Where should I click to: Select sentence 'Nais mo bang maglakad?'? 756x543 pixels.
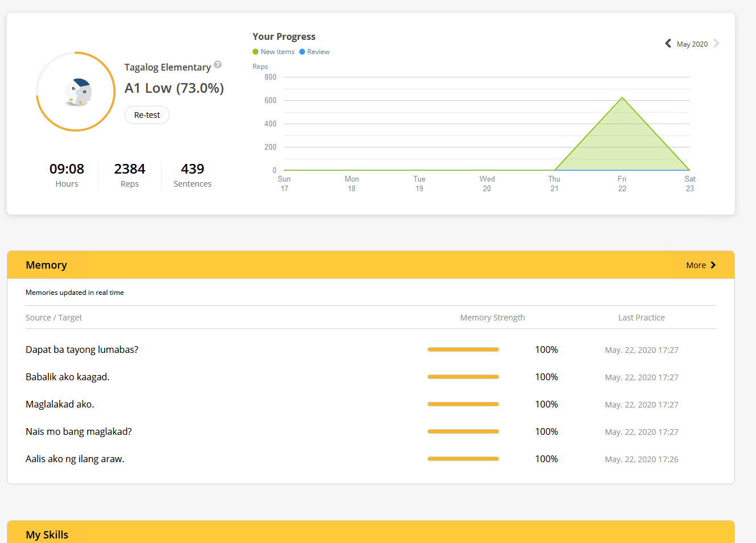tap(79, 431)
